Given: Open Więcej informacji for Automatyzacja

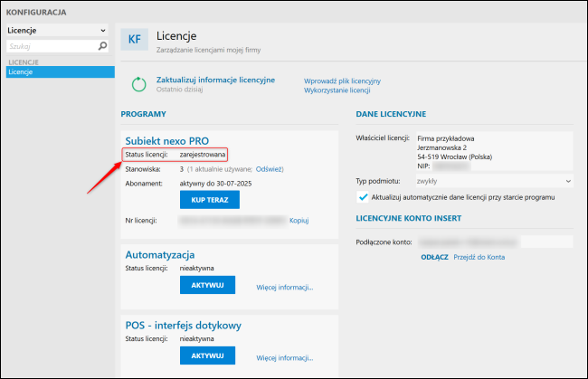Looking at the screenshot, I should 285,288.
